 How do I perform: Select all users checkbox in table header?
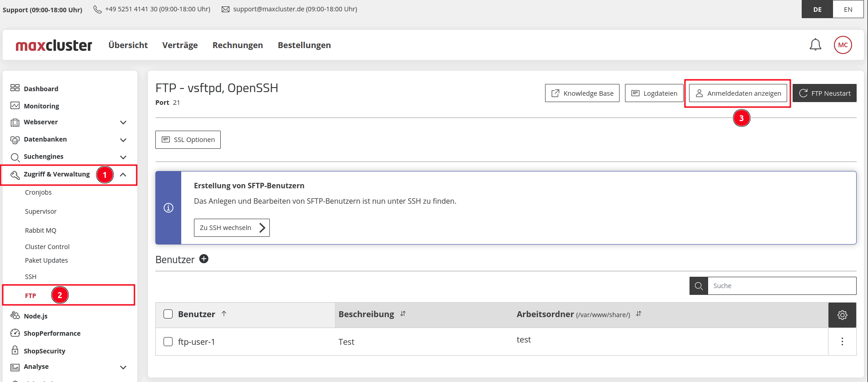[x=168, y=314]
